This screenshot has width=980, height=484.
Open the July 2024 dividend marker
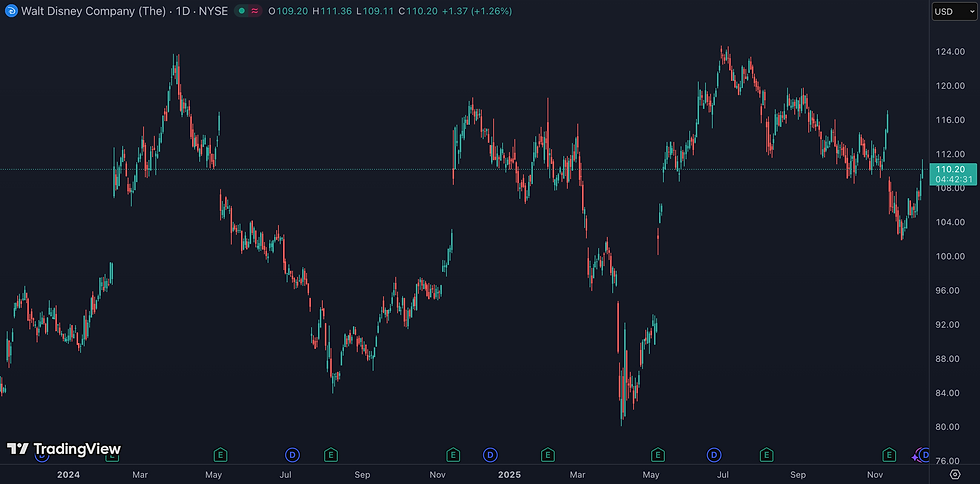point(292,455)
